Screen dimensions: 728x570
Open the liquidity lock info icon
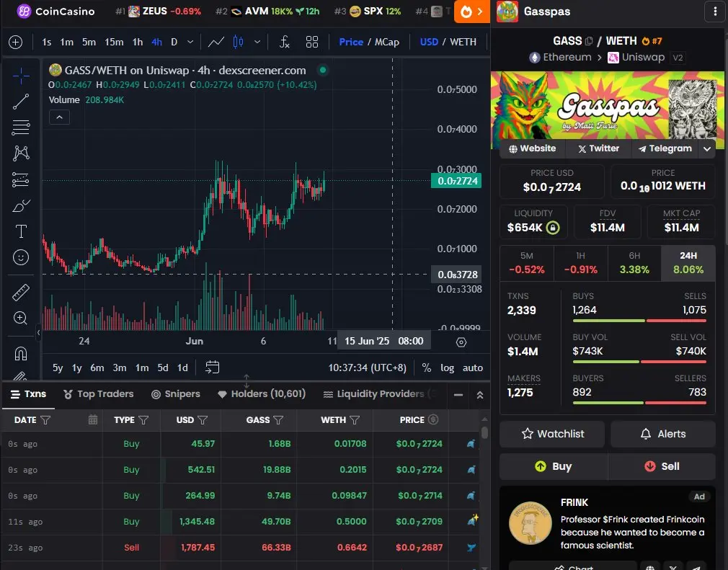553,228
